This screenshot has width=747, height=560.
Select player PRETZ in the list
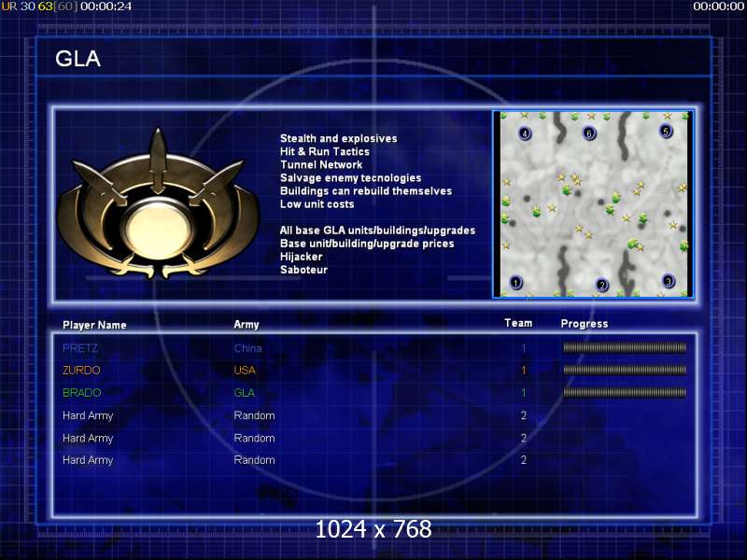80,348
